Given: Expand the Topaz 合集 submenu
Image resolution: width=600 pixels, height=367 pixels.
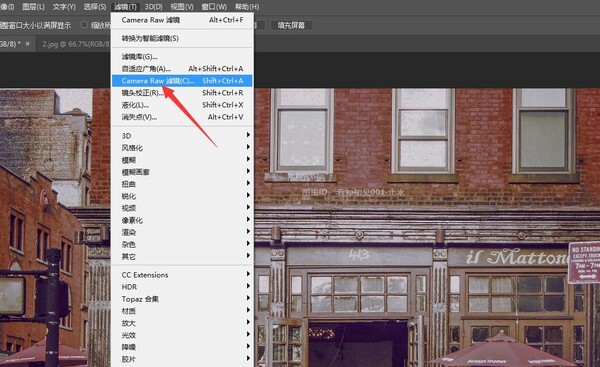Looking at the screenshot, I should click(x=182, y=299).
